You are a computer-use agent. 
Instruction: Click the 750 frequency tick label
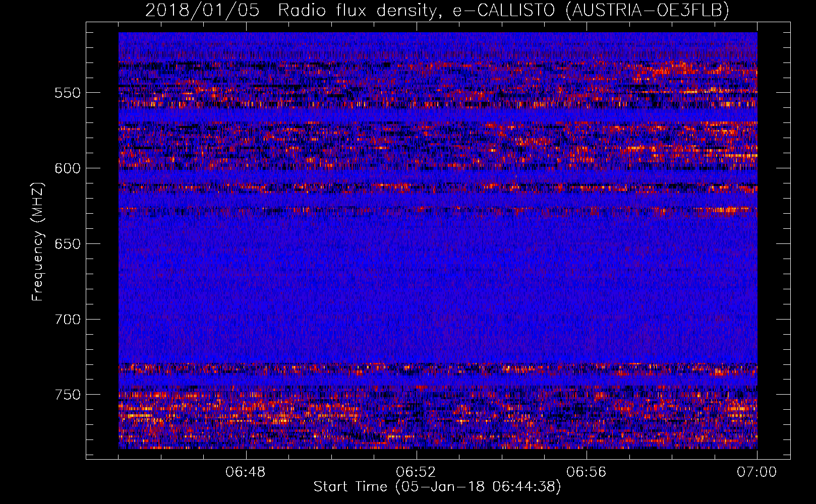(68, 395)
